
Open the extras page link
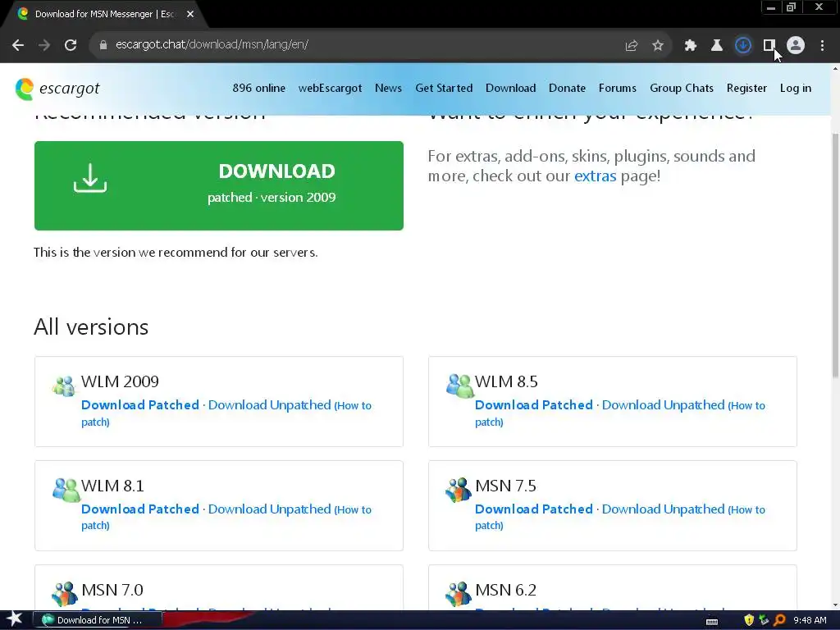pyautogui.click(x=596, y=176)
